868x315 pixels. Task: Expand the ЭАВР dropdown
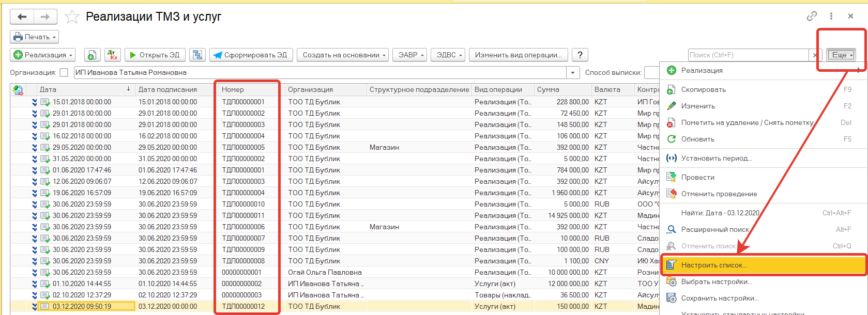pos(411,55)
